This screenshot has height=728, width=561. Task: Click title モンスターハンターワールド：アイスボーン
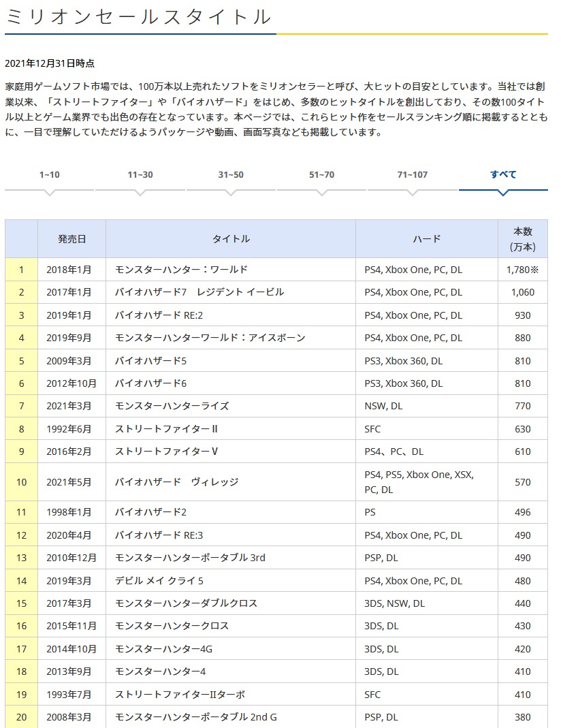(210, 338)
